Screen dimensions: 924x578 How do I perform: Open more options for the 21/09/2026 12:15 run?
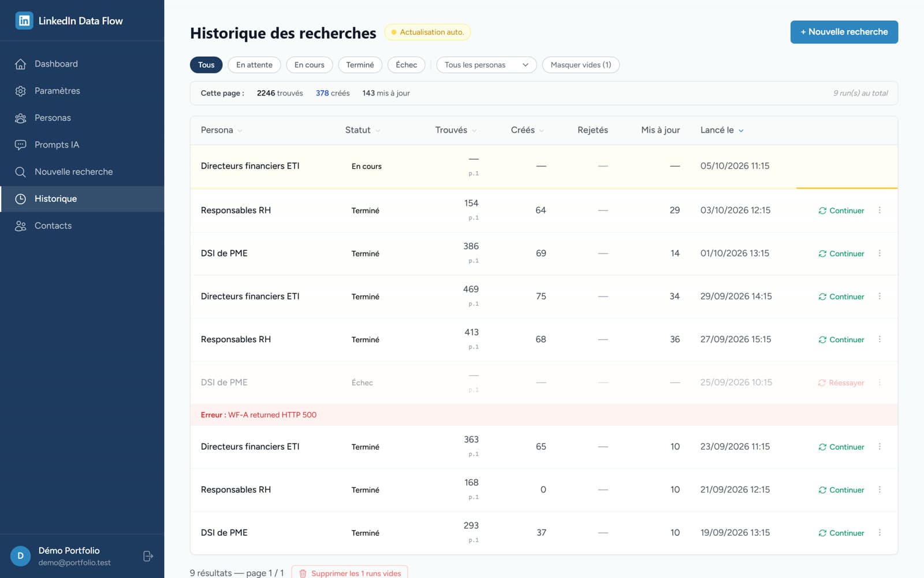(x=880, y=490)
